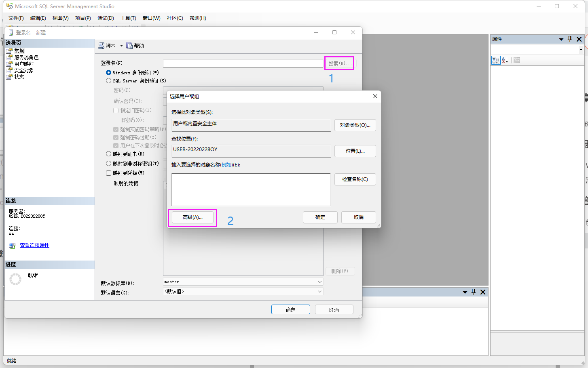
Task: Open 视图(V) menu
Action: (x=60, y=18)
